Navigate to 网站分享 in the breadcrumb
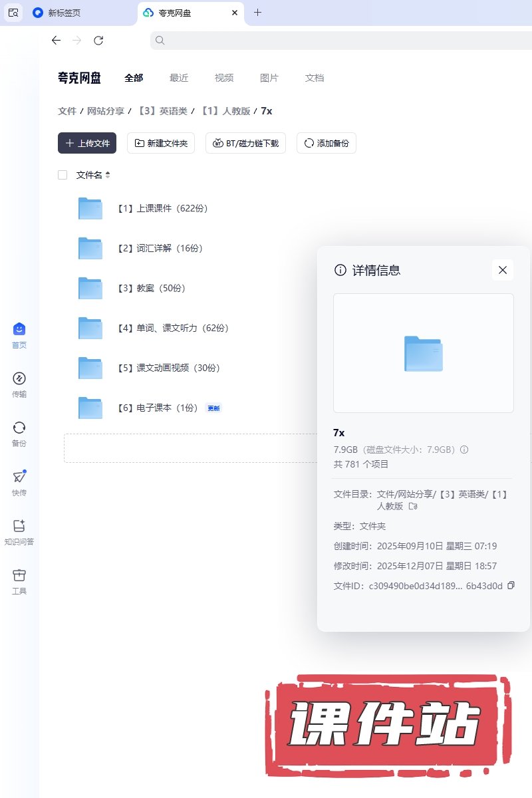The width and height of the screenshot is (532, 798). [x=106, y=111]
